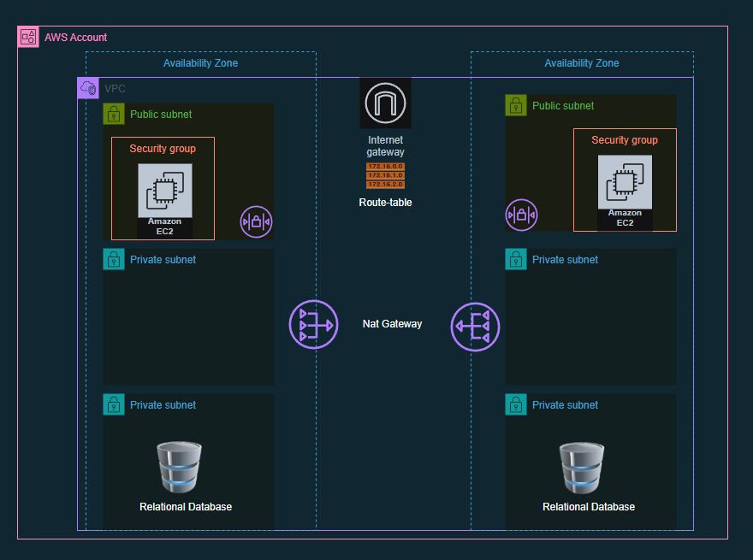
Task: Click the Internet gateway icon
Action: click(385, 103)
